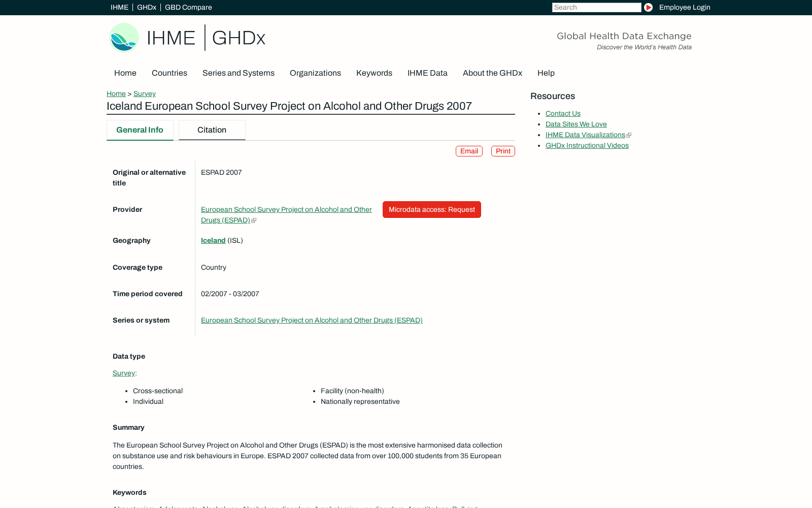Click the Home breadcrumb link
The image size is (812, 508).
pyautogui.click(x=116, y=93)
